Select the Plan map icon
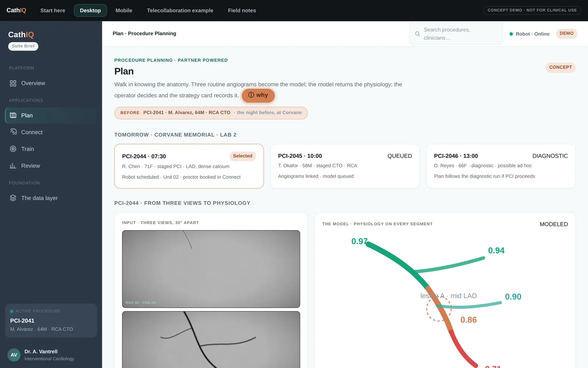Screen dimensions: 588x368 [13, 116]
